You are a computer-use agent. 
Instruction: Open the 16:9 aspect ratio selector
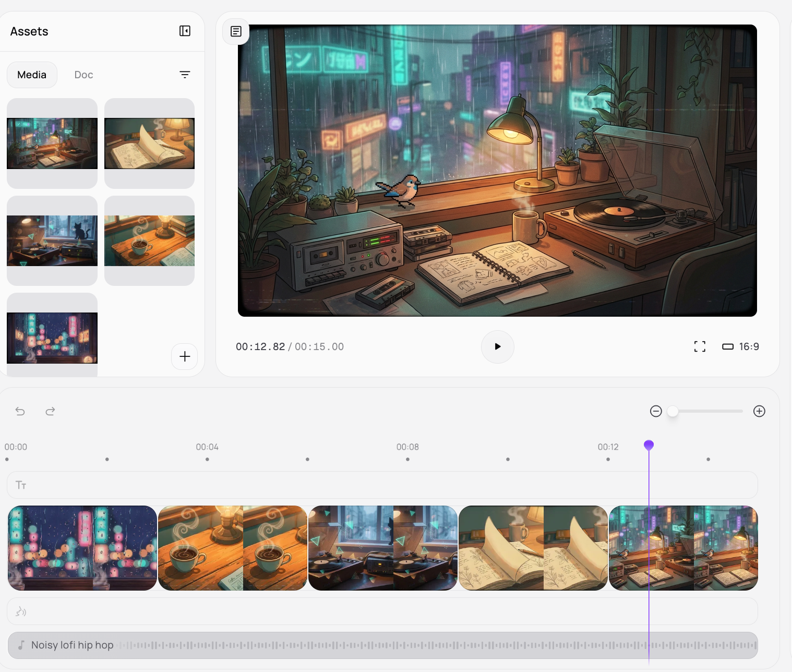click(740, 346)
